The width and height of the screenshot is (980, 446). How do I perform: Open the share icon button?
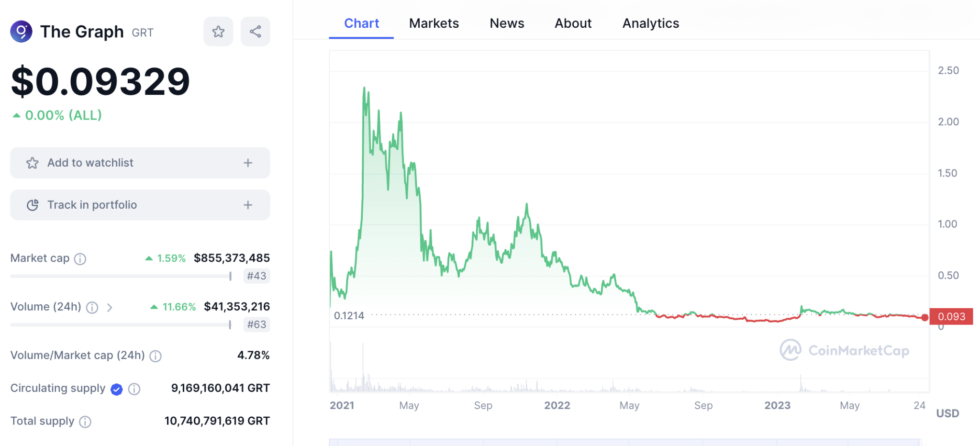click(x=255, y=32)
